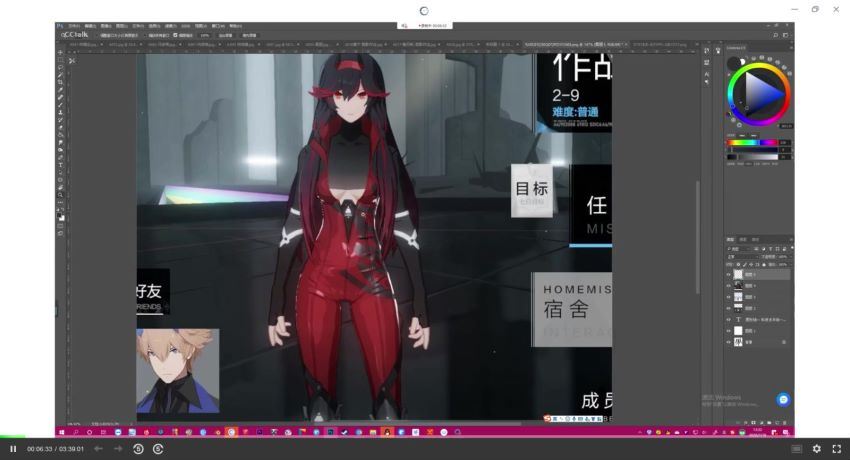Select the Eyedropper tool
Image resolution: width=850 pixels, height=460 pixels.
60,89
